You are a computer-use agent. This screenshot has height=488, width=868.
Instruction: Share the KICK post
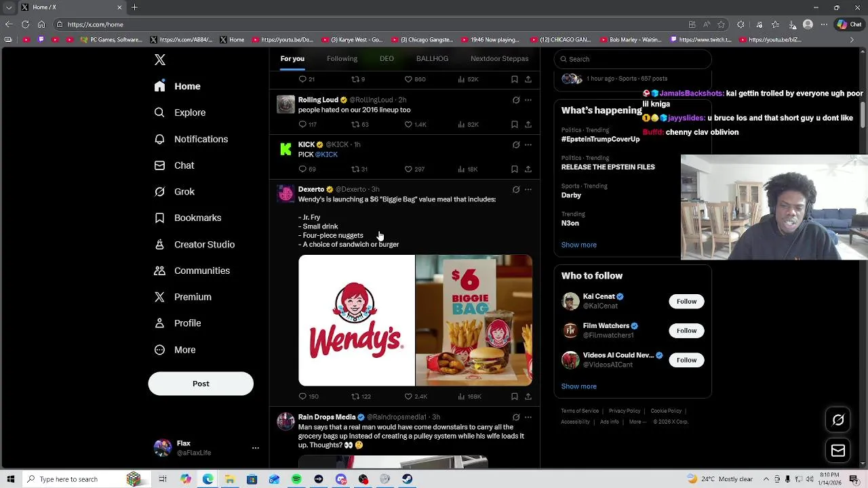click(528, 169)
